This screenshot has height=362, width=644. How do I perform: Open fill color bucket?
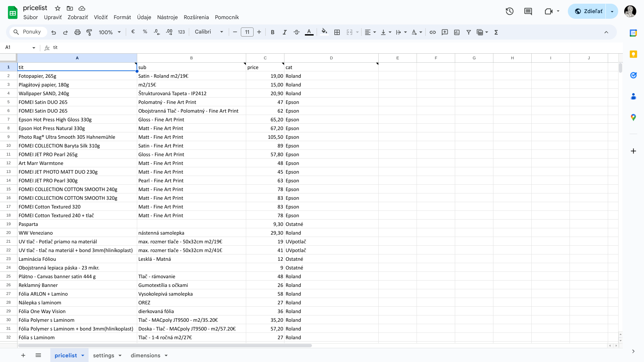(324, 32)
